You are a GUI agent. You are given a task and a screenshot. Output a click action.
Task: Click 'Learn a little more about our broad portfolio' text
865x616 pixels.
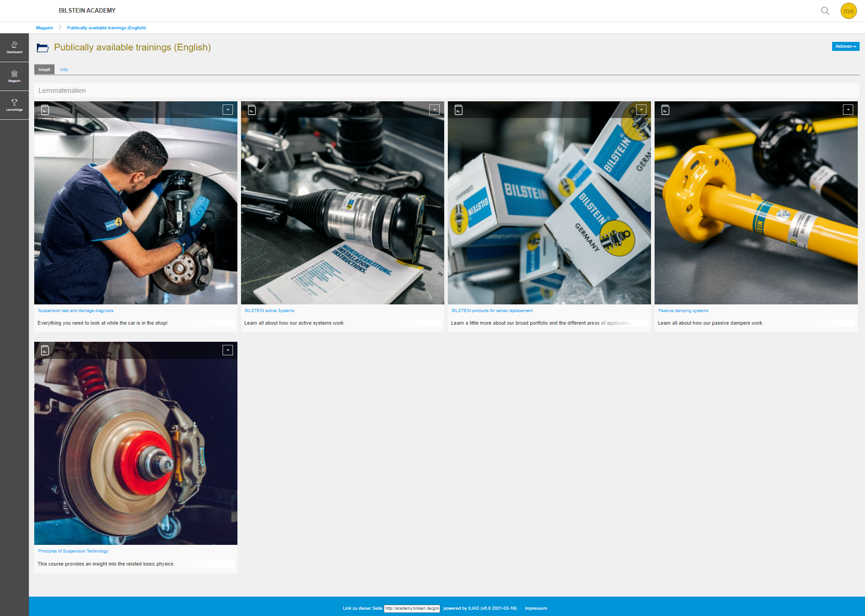541,323
